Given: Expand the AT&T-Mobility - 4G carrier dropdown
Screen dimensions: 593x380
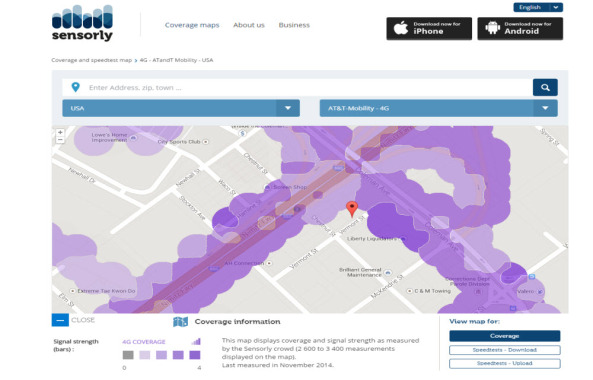Looking at the screenshot, I should [x=438, y=108].
